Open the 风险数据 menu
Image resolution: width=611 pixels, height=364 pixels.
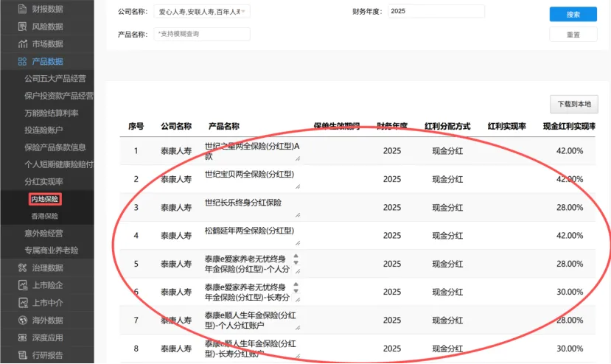pos(47,27)
